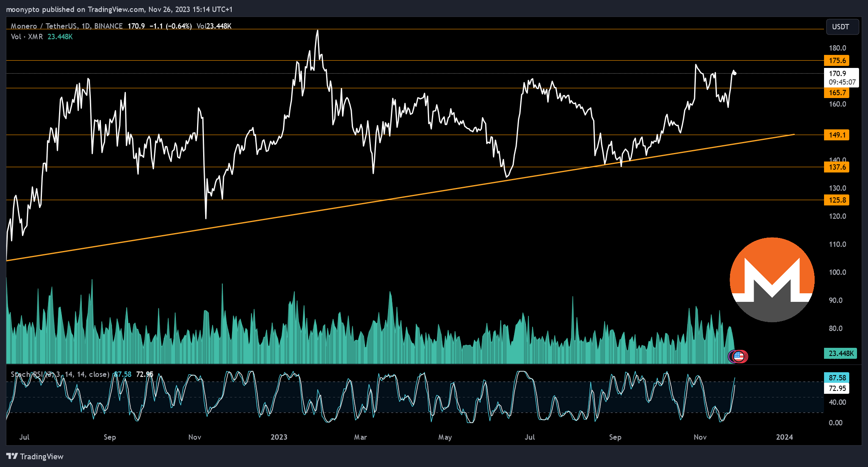Viewport: 868px width, 467px height.
Task: Click the Monero coin logo
Action: (x=772, y=279)
